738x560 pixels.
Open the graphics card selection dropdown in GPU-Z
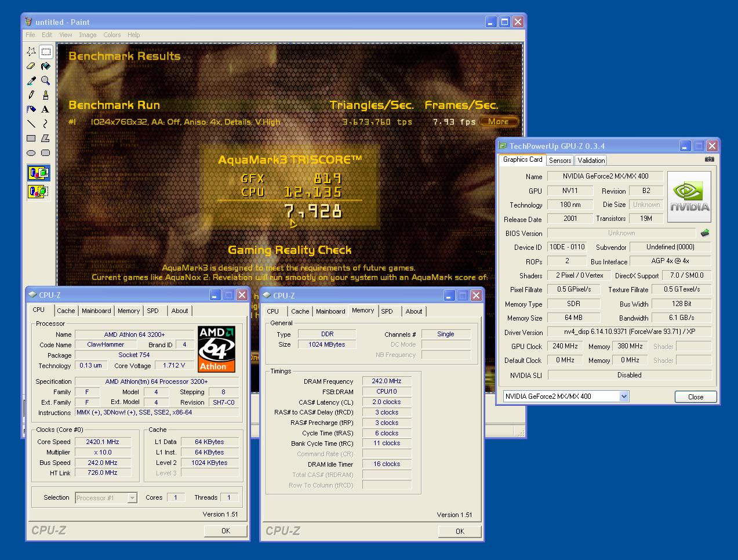click(x=624, y=397)
